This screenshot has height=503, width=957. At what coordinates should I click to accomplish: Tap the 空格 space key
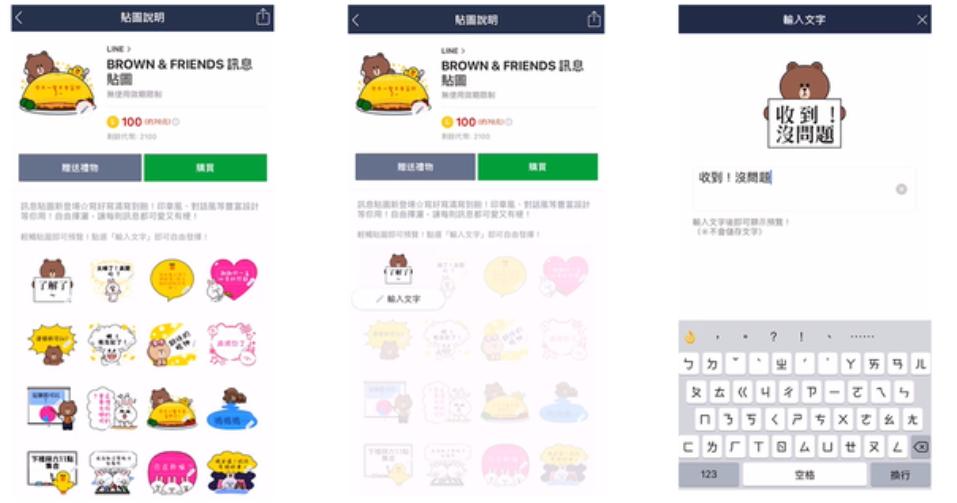coord(804,474)
